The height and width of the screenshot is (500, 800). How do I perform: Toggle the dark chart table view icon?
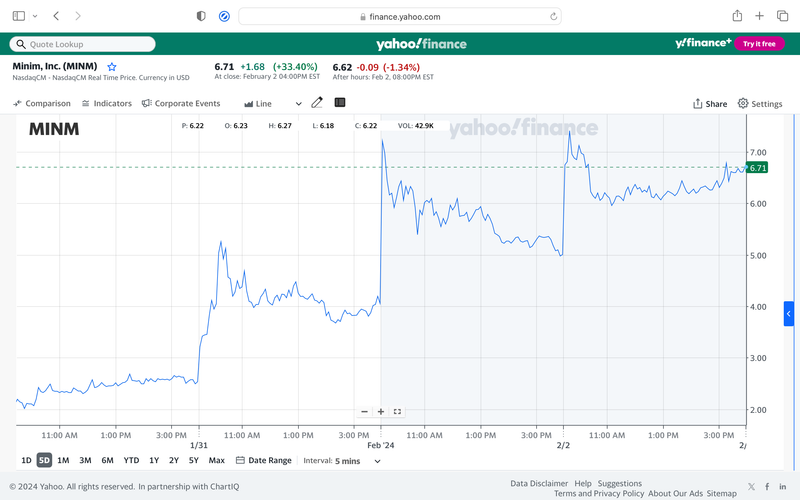340,103
